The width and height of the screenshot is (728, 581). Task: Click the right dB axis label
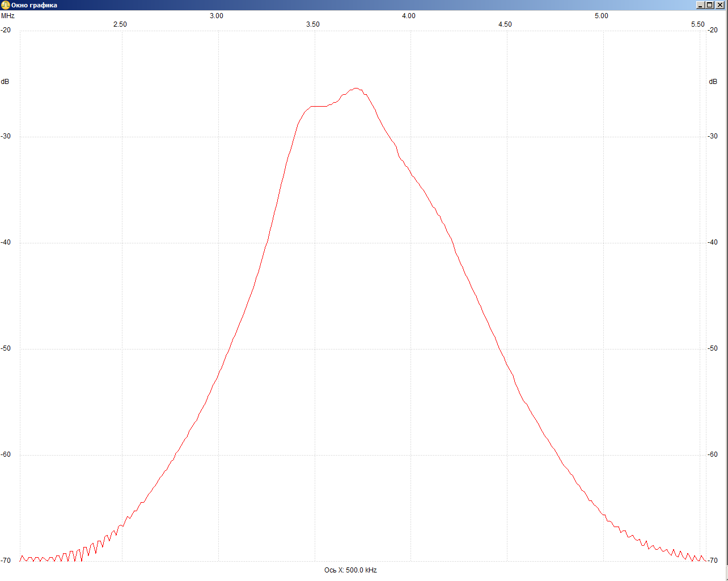point(713,82)
